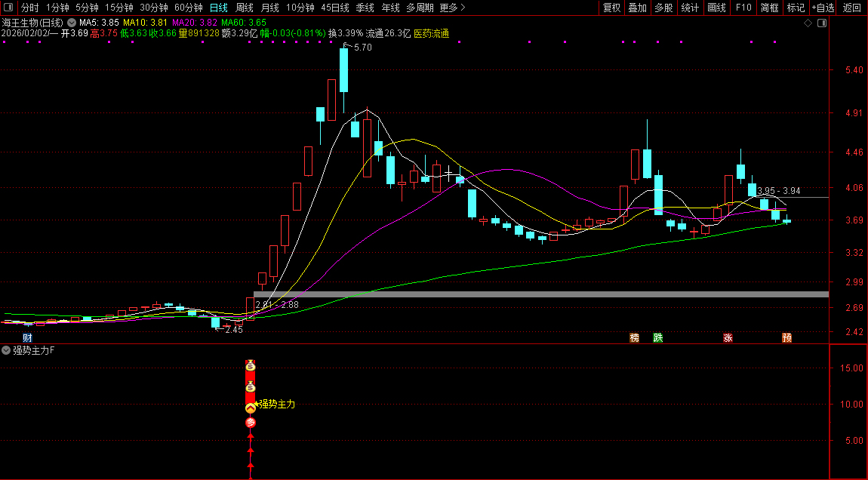Click the red 涨 marker icon
The image size is (868, 480).
728,337
